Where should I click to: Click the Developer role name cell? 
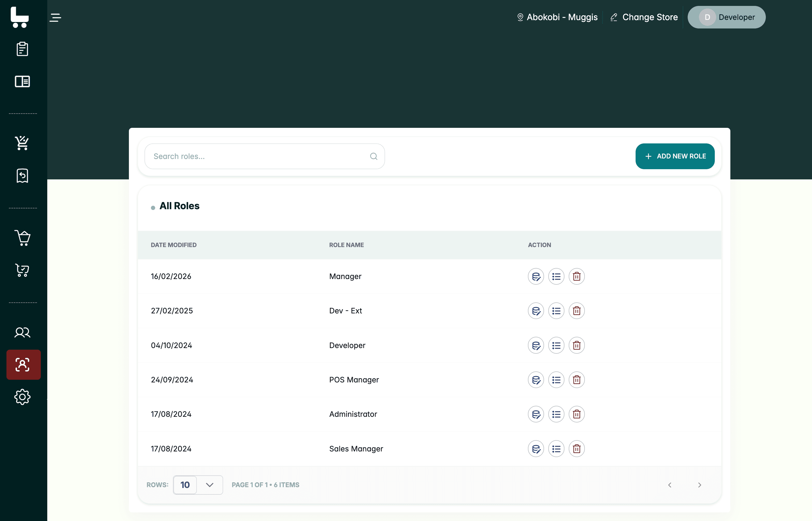tap(347, 345)
